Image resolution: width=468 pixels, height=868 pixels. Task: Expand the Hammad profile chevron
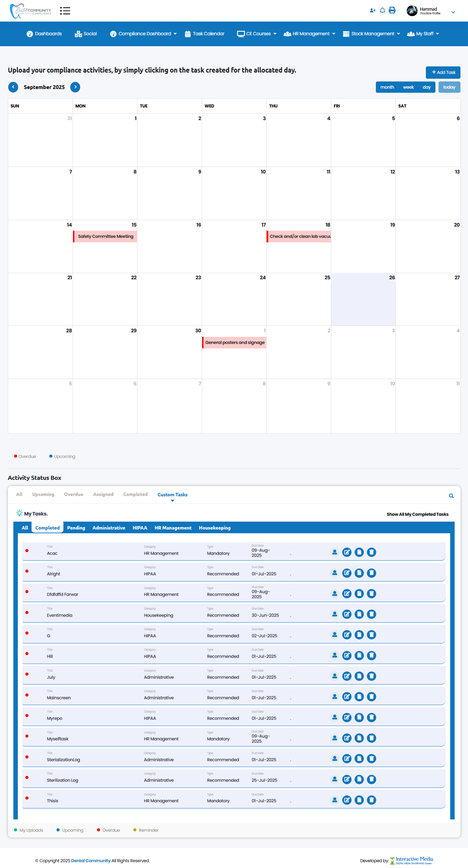(453, 12)
